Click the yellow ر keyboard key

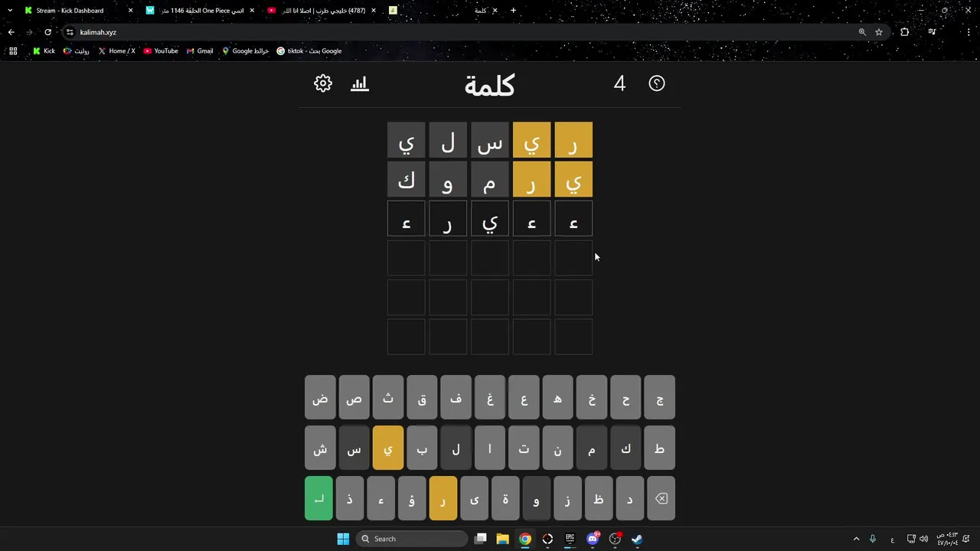(x=443, y=498)
